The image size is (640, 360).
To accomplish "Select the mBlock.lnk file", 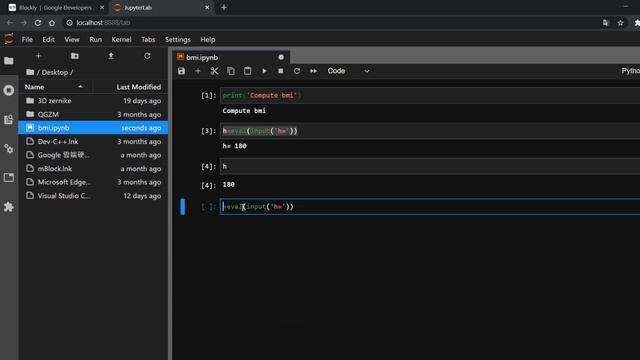I will [93, 169].
